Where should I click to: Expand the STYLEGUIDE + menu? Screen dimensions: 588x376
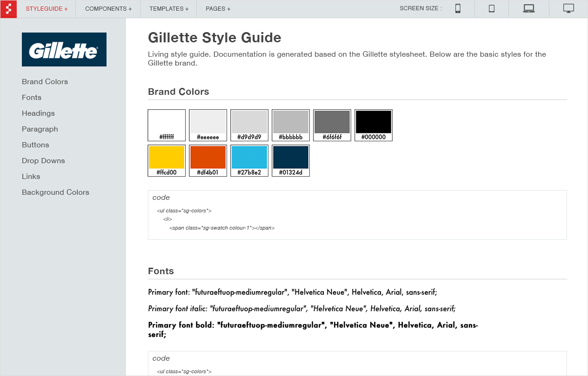[47, 9]
